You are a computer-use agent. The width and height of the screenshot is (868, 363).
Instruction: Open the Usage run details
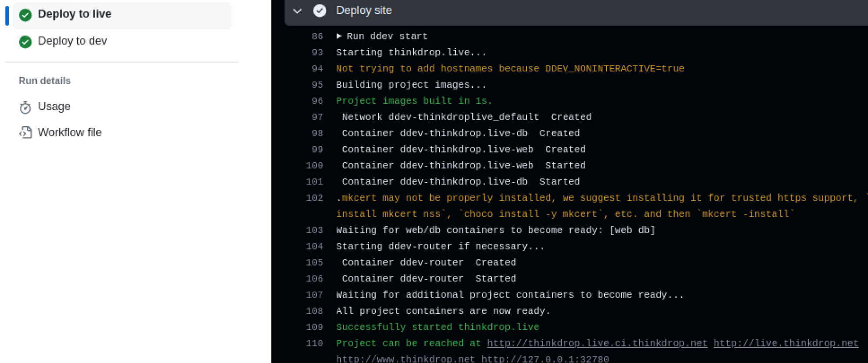(x=54, y=107)
